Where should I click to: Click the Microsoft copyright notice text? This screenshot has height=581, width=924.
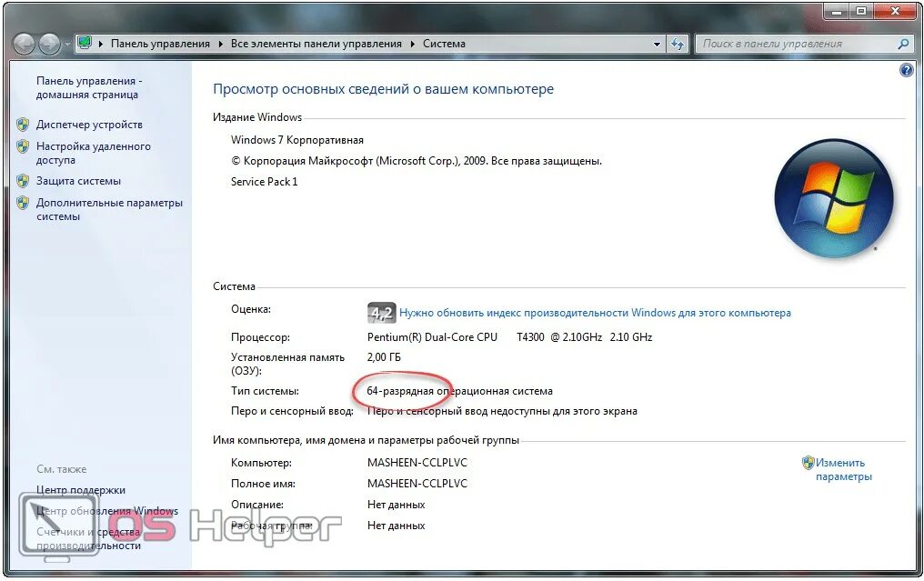[x=416, y=161]
